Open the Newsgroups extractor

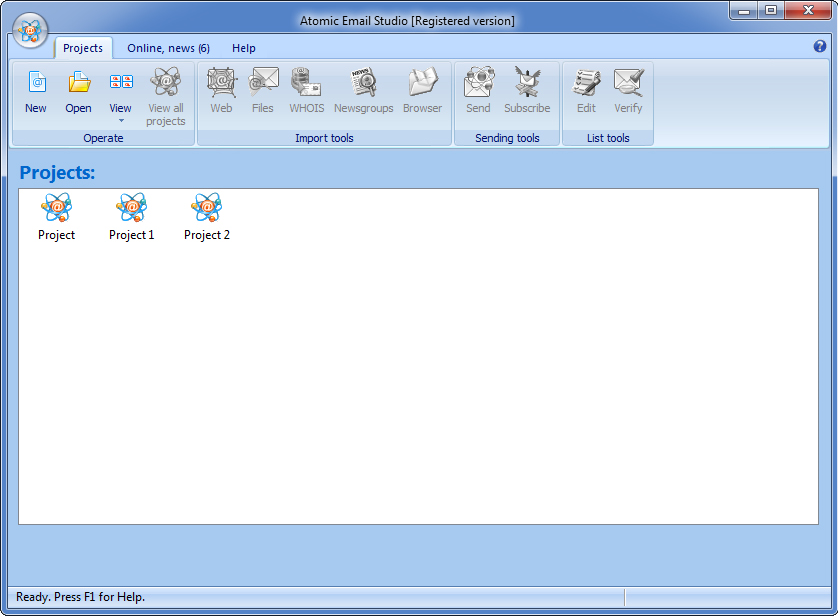pyautogui.click(x=362, y=90)
